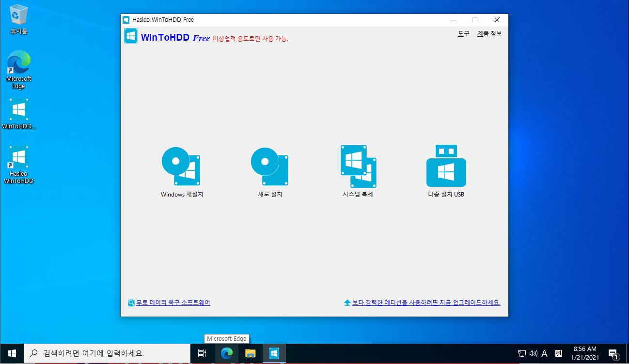Toggle the IME A input mode indicator
This screenshot has width=629, height=364.
point(545,354)
